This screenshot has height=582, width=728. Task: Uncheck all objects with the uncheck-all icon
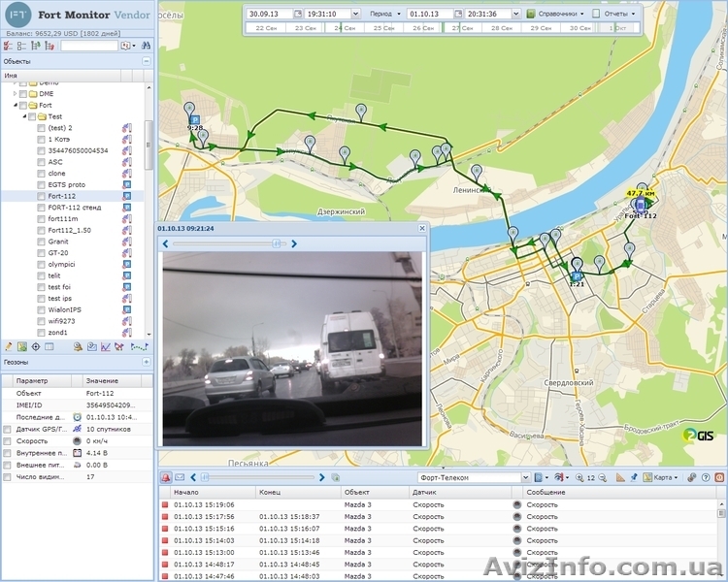point(21,46)
